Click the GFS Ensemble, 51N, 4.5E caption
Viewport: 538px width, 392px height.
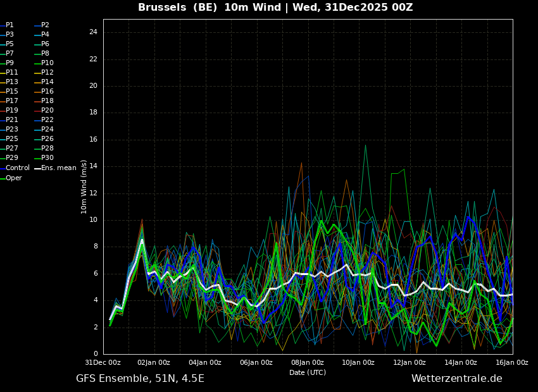[140, 379]
